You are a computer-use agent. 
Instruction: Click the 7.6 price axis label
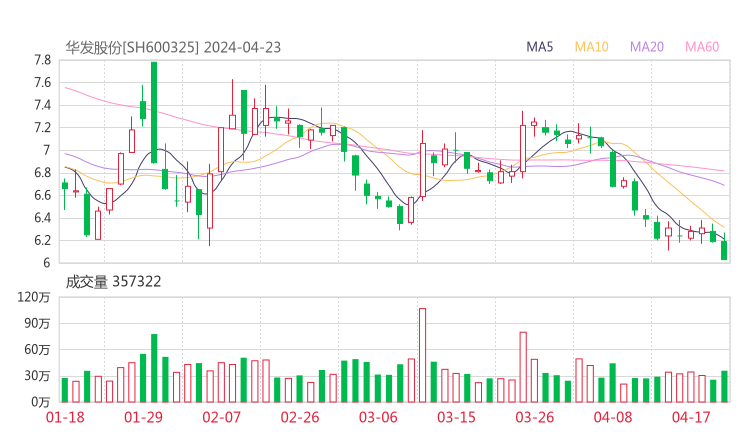[x=42, y=83]
